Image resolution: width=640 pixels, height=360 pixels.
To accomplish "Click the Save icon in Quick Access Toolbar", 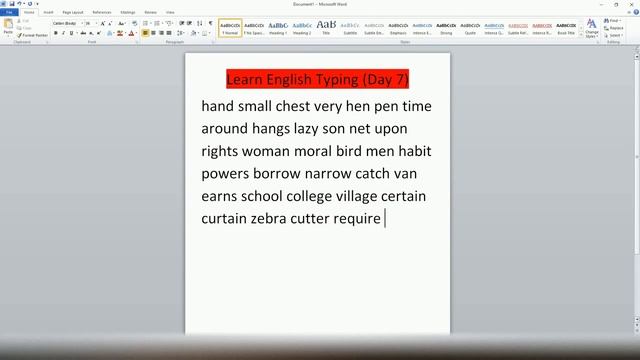I will pyautogui.click(x=12, y=4).
